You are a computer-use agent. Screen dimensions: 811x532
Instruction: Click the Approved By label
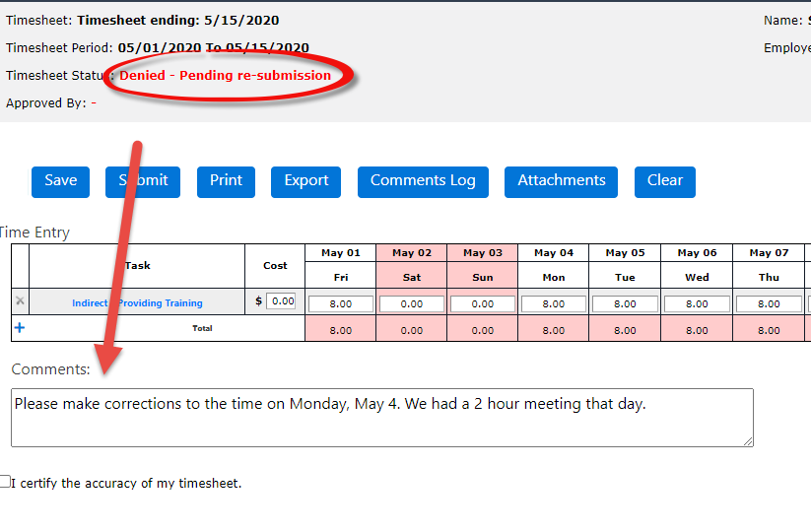(x=46, y=102)
